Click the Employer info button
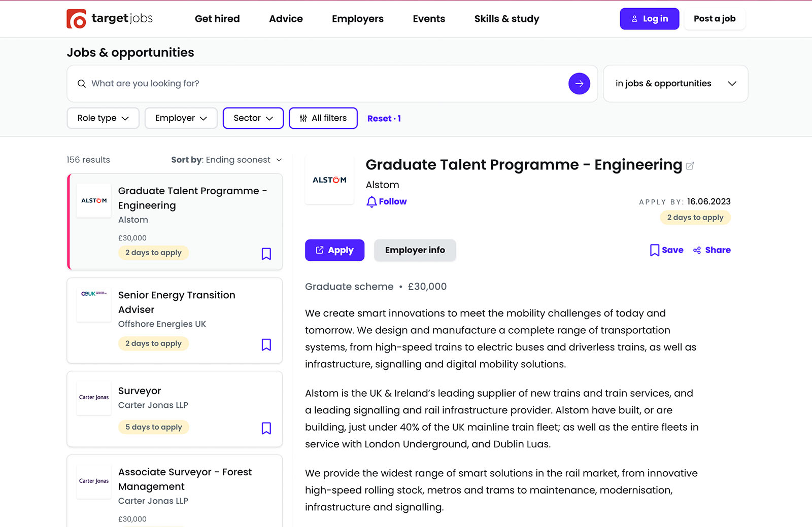812x527 pixels. click(x=415, y=250)
